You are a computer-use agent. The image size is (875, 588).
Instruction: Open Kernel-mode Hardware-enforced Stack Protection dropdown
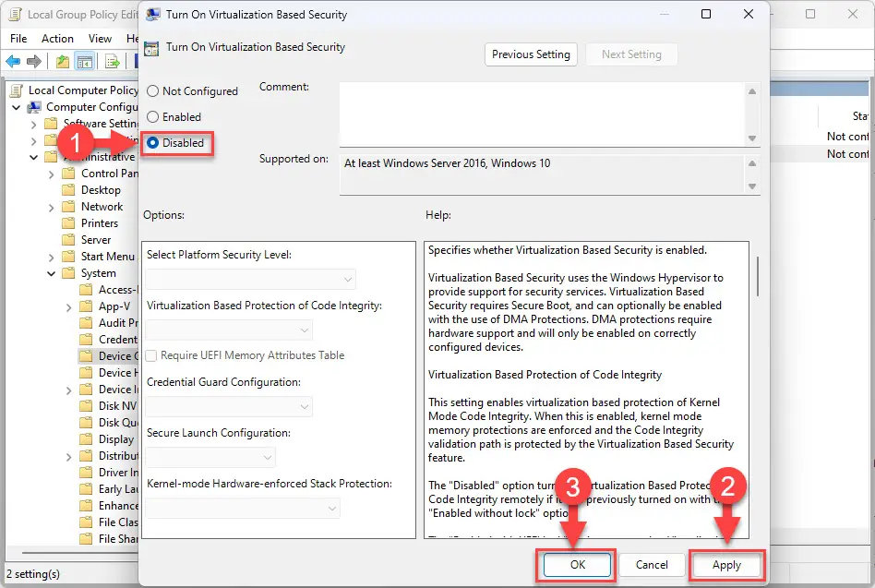tap(243, 509)
